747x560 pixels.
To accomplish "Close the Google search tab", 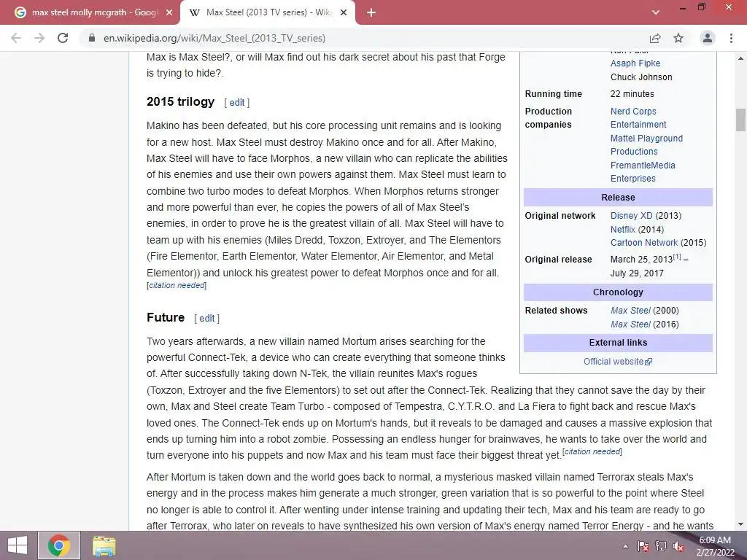I will click(169, 12).
